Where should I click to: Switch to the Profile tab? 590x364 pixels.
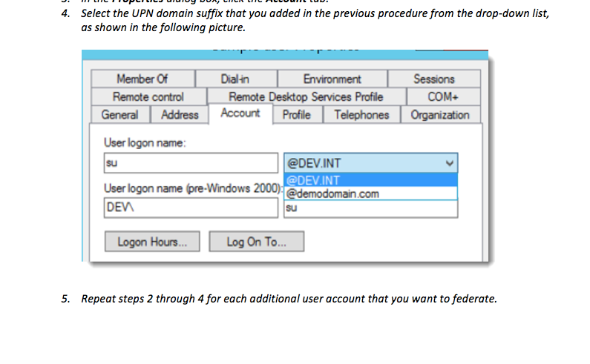coord(296,115)
